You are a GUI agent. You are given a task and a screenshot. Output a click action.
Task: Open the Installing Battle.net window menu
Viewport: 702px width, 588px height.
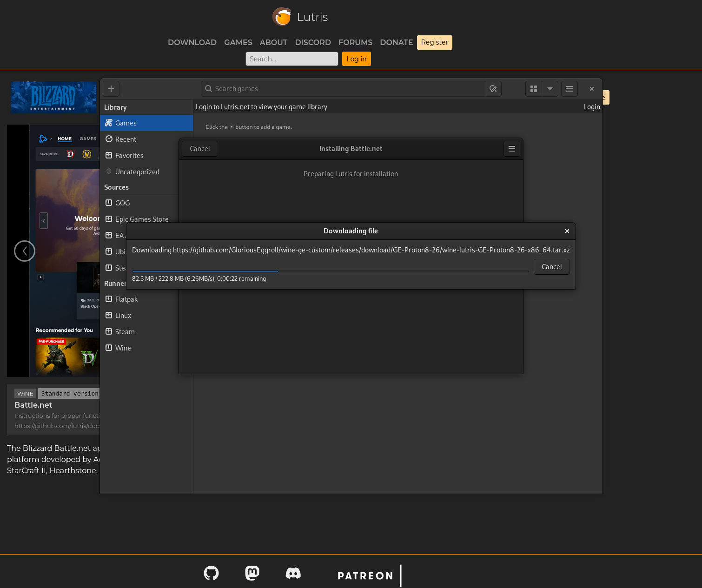coord(512,149)
